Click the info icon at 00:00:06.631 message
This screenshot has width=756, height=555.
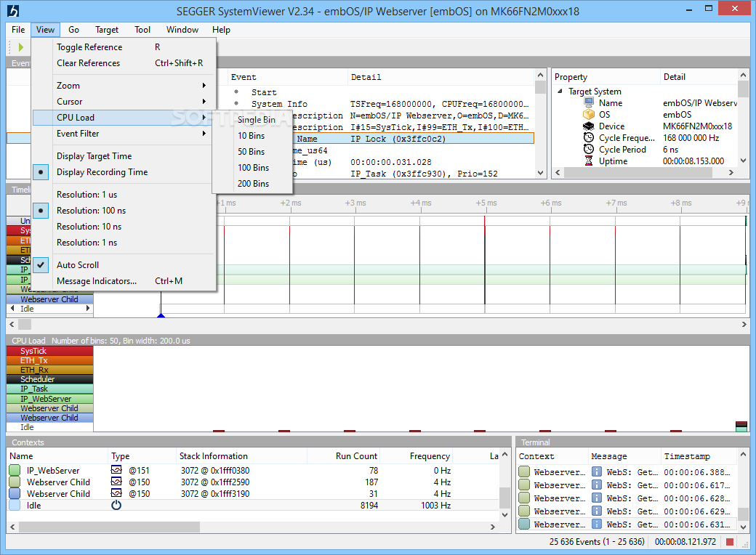click(x=597, y=524)
